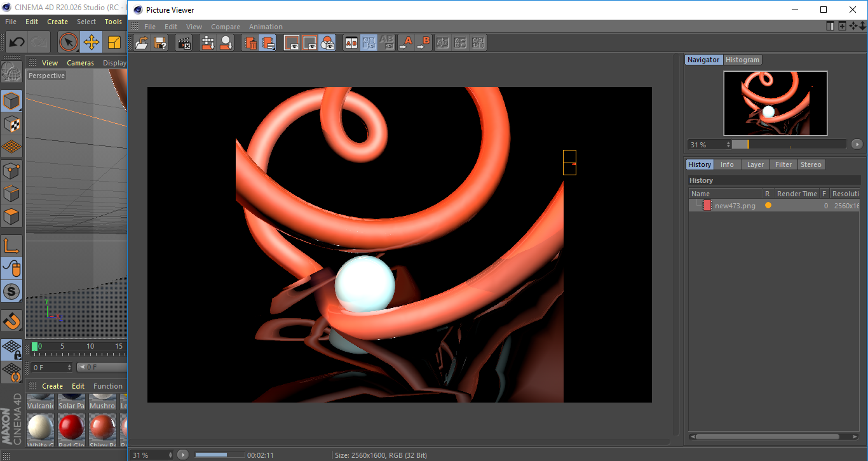Click the orange grid Workplane icon

coord(11,147)
